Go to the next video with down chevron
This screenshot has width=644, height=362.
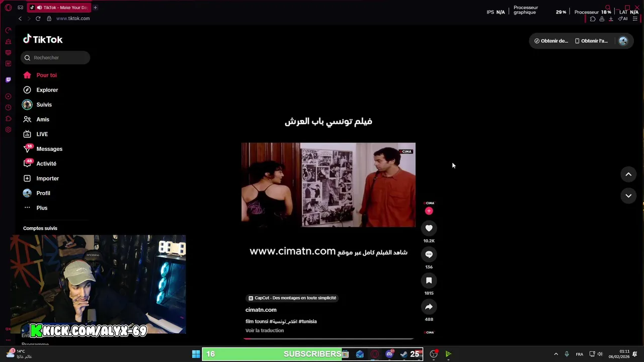(x=628, y=196)
